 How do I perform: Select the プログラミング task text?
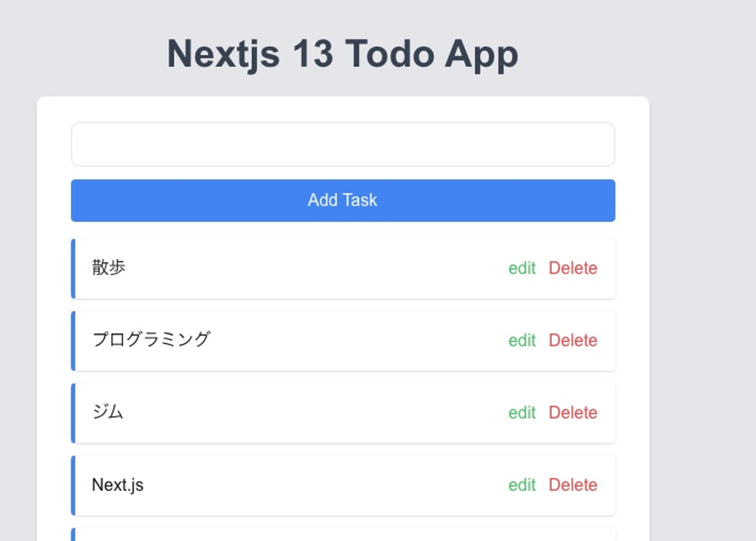click(151, 340)
